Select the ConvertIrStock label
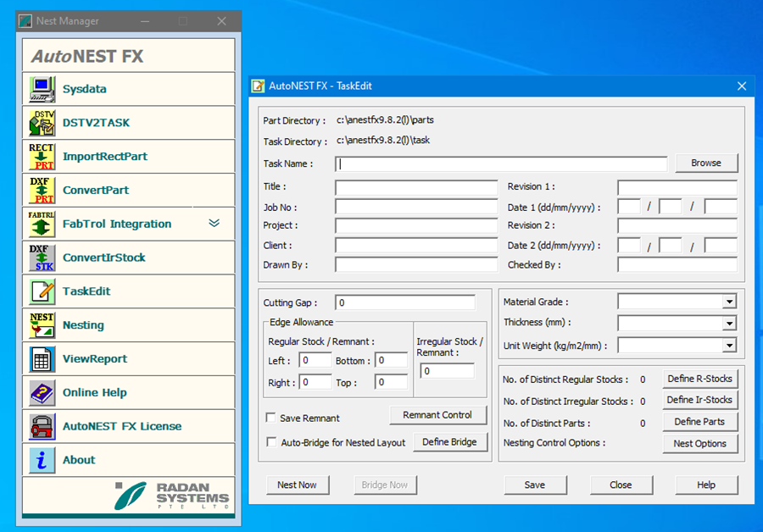This screenshot has height=532, width=763. (x=104, y=258)
